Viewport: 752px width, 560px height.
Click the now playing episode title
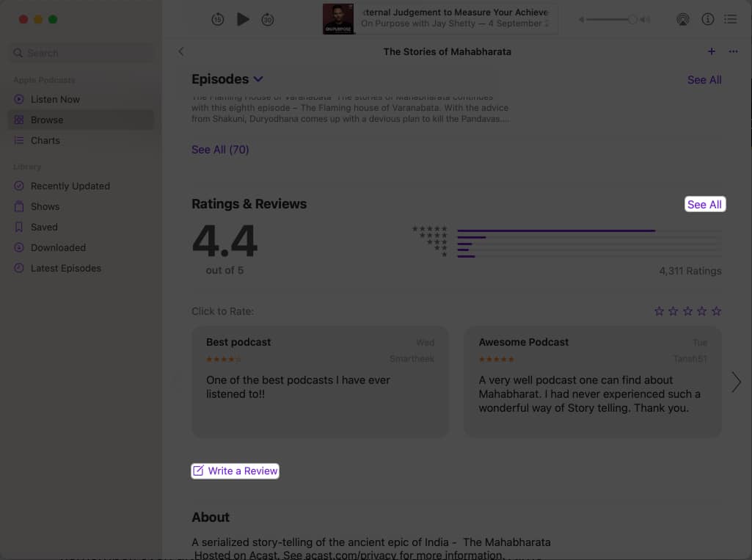click(x=456, y=12)
